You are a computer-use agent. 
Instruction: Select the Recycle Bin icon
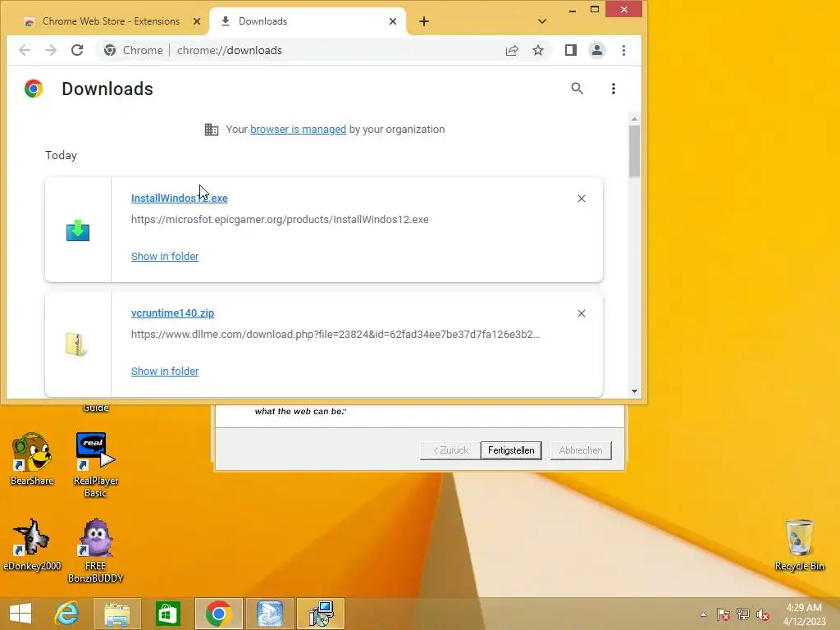(799, 546)
